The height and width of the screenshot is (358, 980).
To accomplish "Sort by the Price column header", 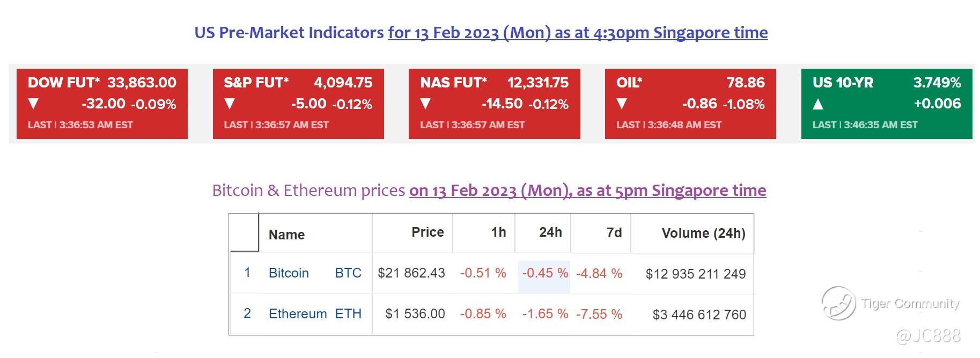I will click(428, 232).
